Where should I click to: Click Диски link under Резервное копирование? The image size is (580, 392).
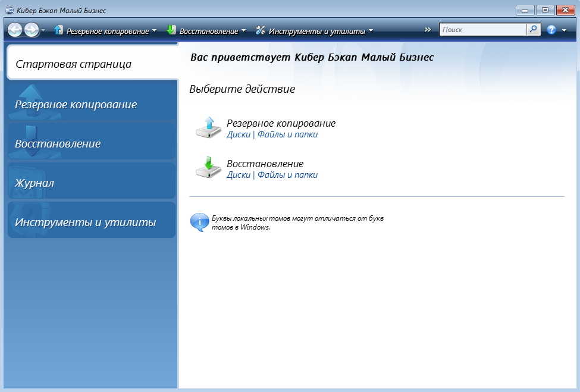(239, 134)
